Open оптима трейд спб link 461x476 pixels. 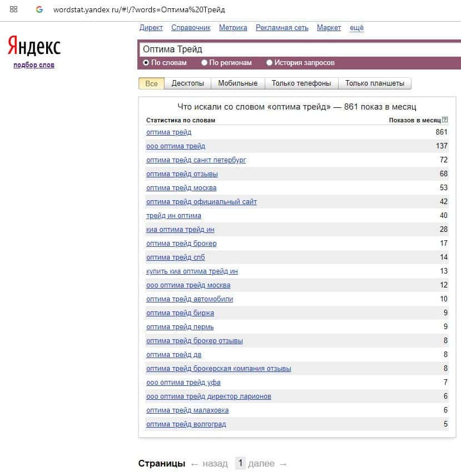click(175, 257)
